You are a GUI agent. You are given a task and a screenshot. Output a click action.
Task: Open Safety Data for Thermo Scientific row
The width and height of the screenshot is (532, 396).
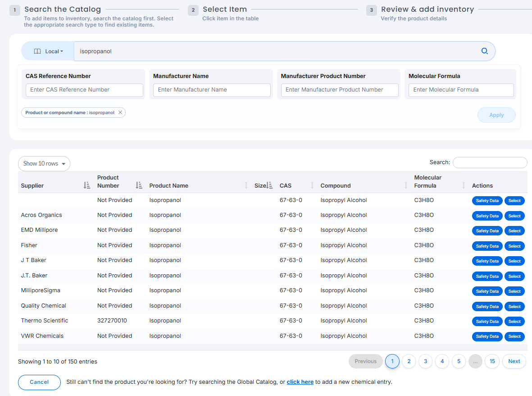tap(487, 322)
